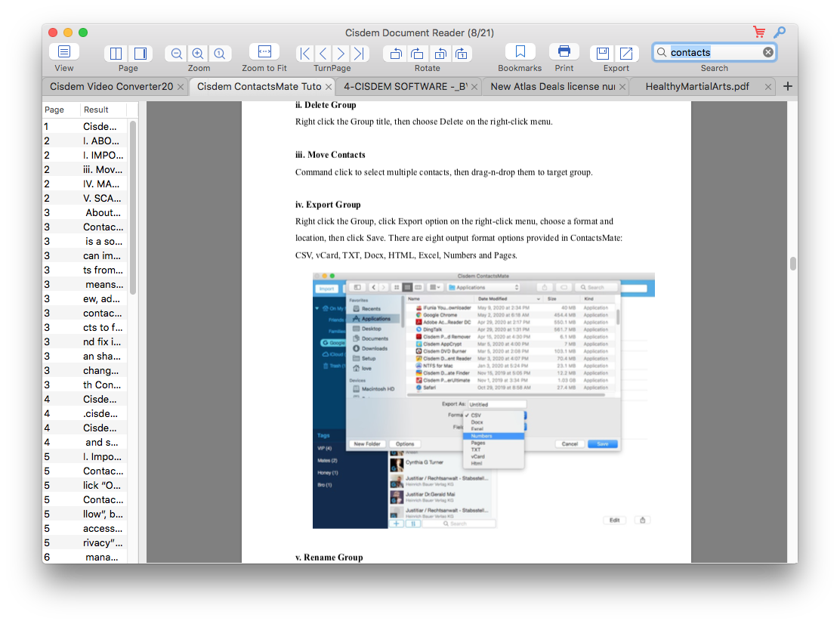Clear the search field text
The width and height of the screenshot is (840, 624).
tap(767, 52)
